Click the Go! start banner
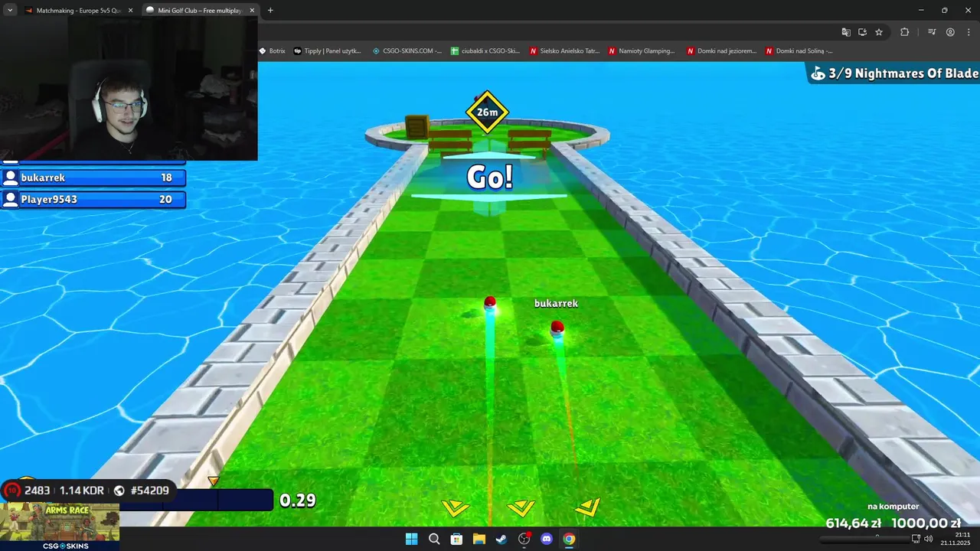The width and height of the screenshot is (980, 551). (x=490, y=177)
